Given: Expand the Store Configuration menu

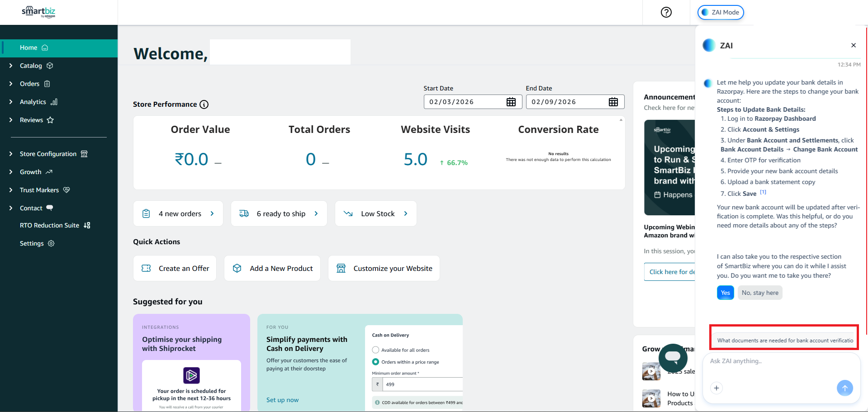Looking at the screenshot, I should 48,154.
